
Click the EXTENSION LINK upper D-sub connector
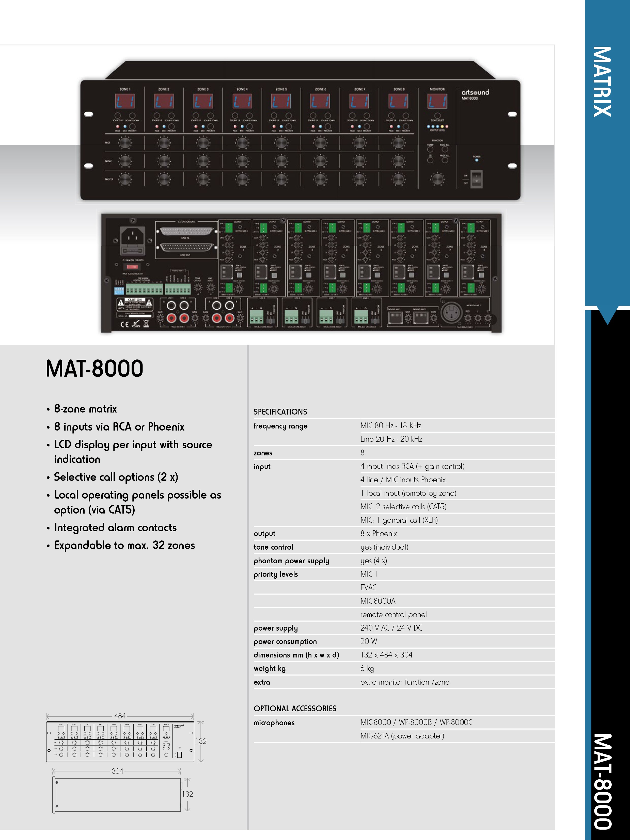[186, 231]
